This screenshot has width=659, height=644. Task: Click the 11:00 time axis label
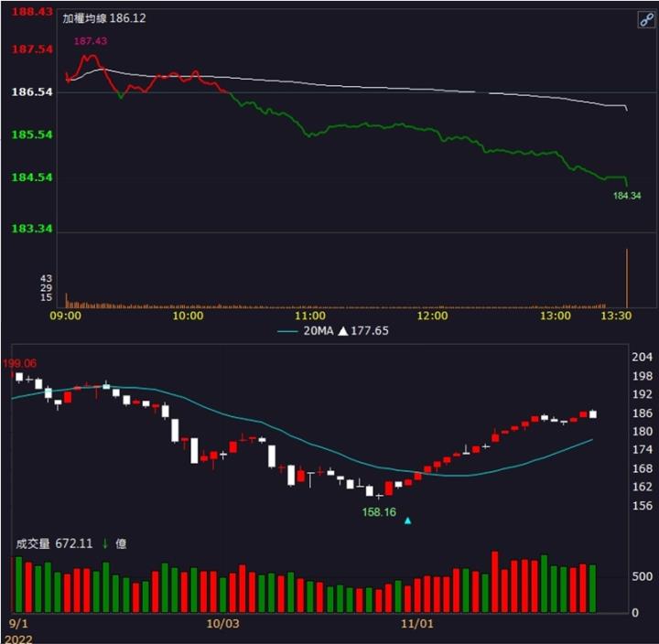click(310, 316)
